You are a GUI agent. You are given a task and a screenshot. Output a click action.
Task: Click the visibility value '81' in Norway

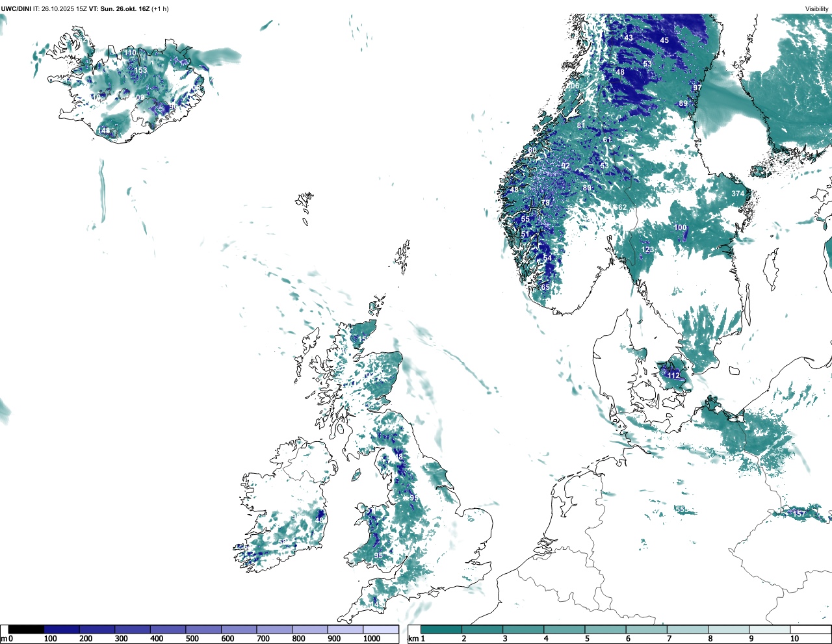click(x=581, y=125)
